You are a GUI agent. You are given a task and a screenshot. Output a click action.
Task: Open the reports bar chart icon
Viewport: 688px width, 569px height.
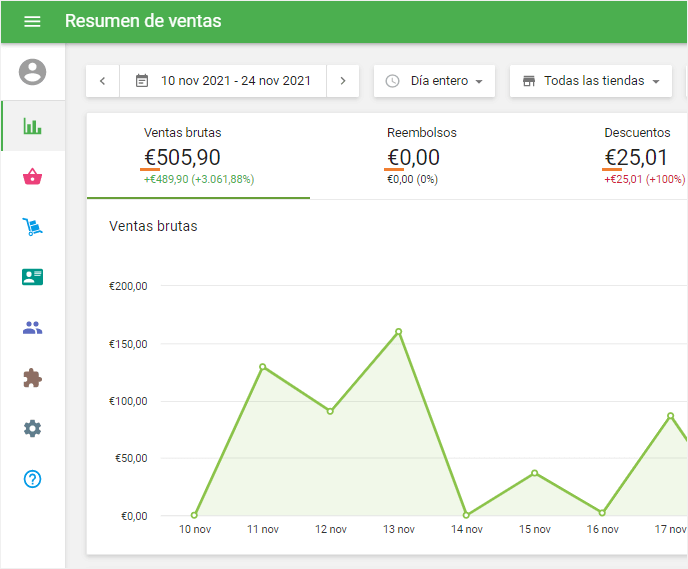click(x=33, y=126)
